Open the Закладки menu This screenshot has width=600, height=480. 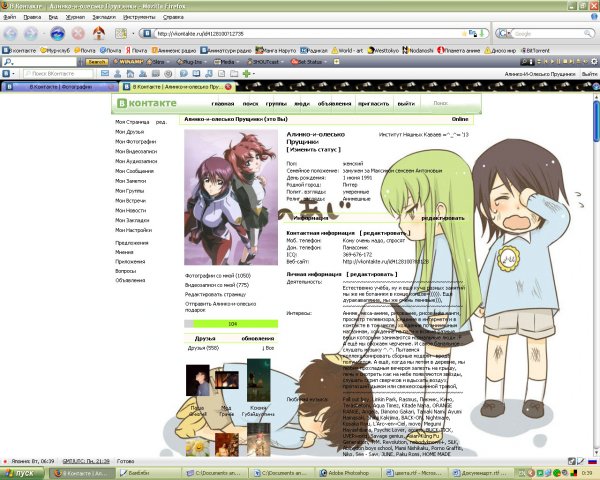[104, 17]
